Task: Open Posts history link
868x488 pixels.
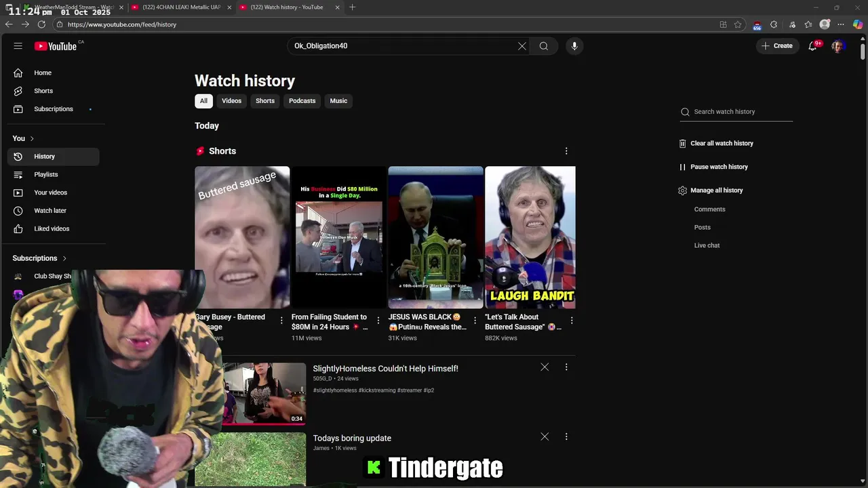Action: pyautogui.click(x=702, y=228)
